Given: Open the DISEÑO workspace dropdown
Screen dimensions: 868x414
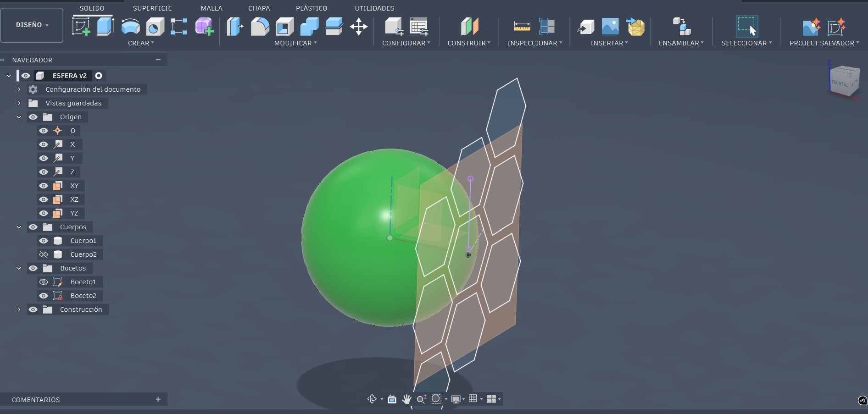Looking at the screenshot, I should click(x=32, y=25).
